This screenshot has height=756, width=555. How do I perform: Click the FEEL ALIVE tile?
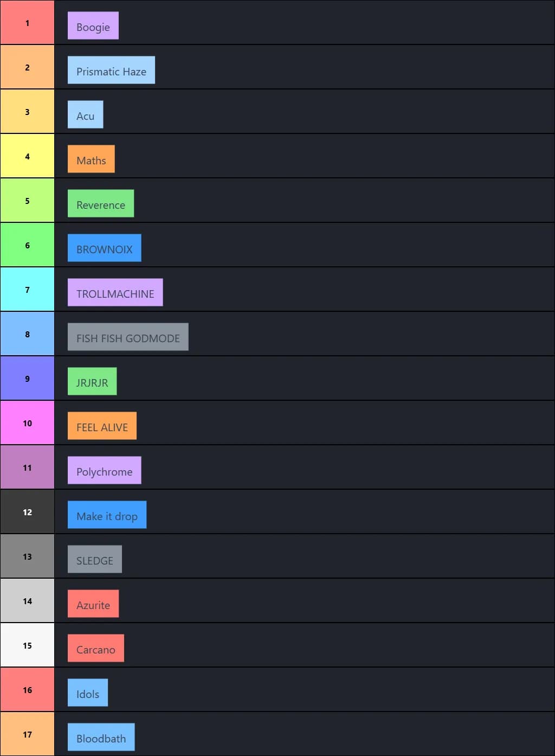pos(101,425)
